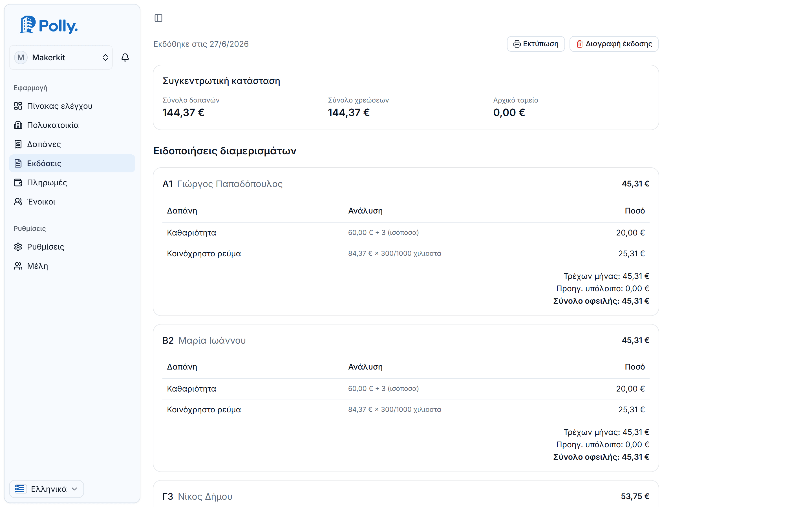
Task: Open Πίνακας ελέγχου dashboard icon
Action: [x=18, y=106]
